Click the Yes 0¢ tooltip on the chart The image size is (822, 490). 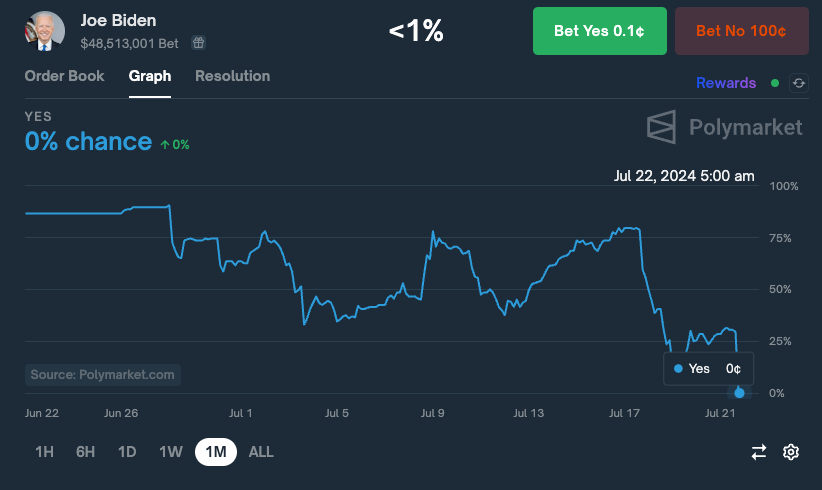[x=709, y=368]
